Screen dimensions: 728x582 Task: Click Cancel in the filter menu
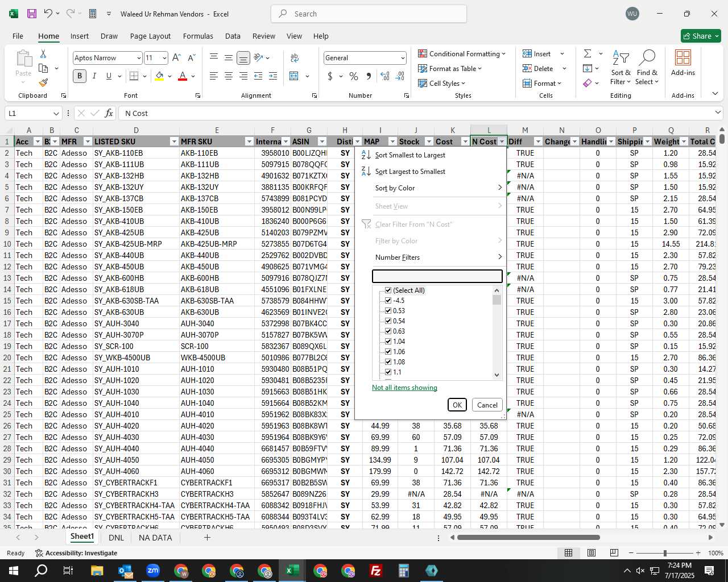(487, 405)
